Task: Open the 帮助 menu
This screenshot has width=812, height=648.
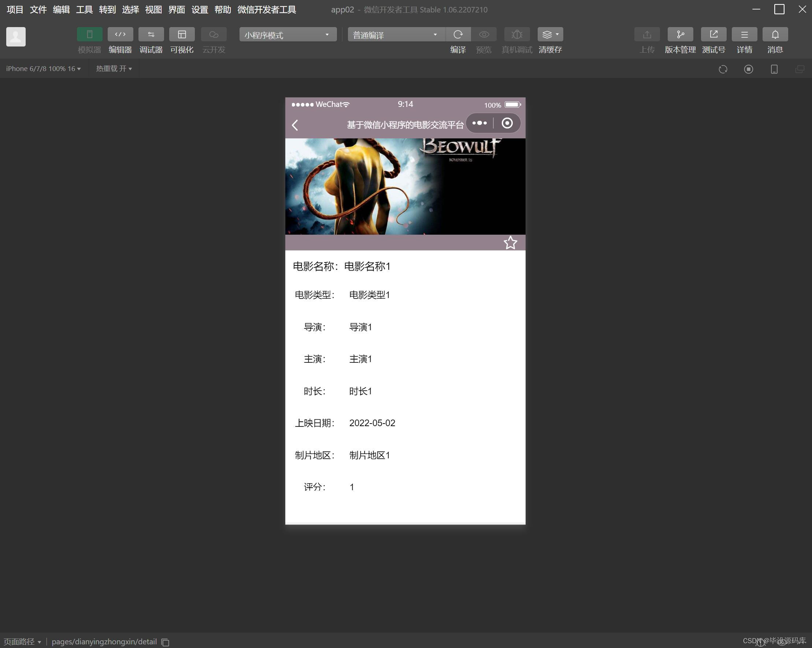Action: pos(223,10)
